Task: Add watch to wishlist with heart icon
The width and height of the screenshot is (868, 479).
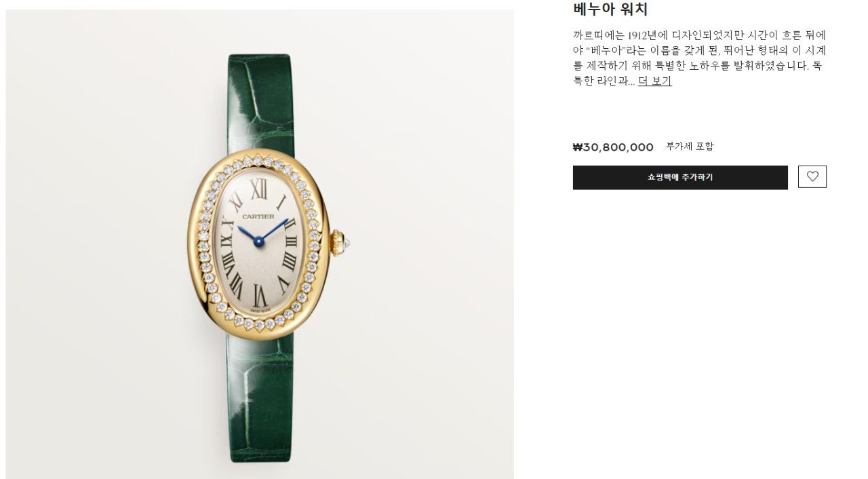Action: tap(812, 177)
